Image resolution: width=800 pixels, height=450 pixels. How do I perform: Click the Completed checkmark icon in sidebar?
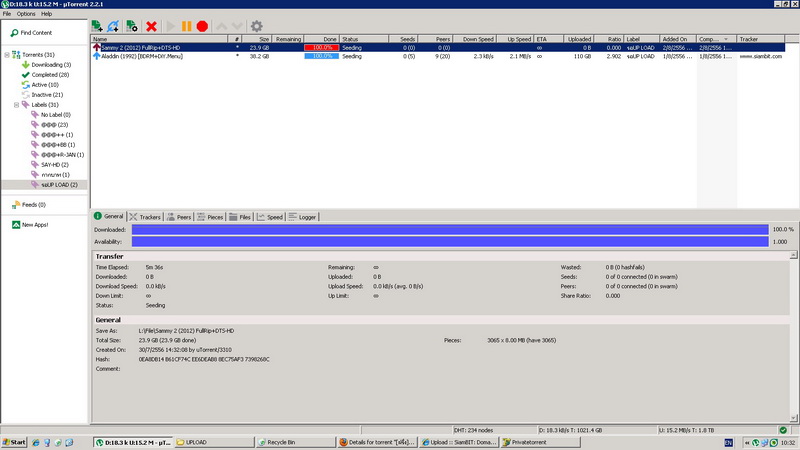(26, 74)
